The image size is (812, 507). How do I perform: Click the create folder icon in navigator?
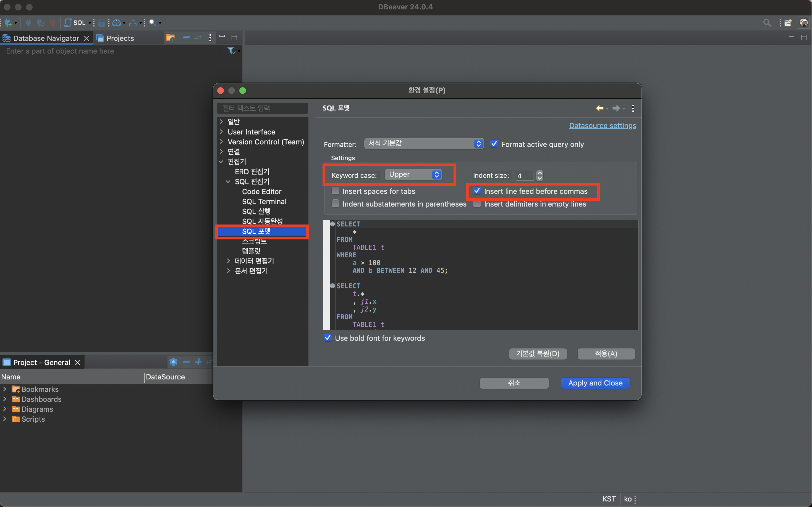point(170,38)
